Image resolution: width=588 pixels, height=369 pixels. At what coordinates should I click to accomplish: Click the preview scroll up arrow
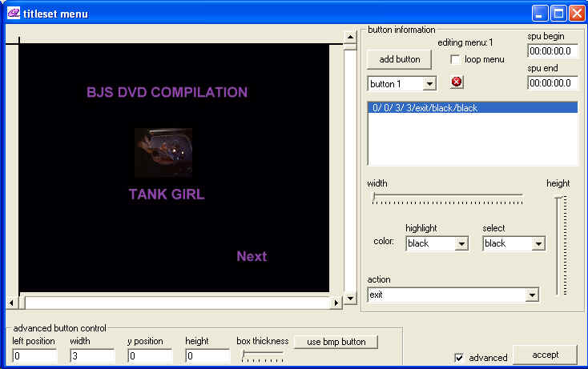tap(350, 37)
